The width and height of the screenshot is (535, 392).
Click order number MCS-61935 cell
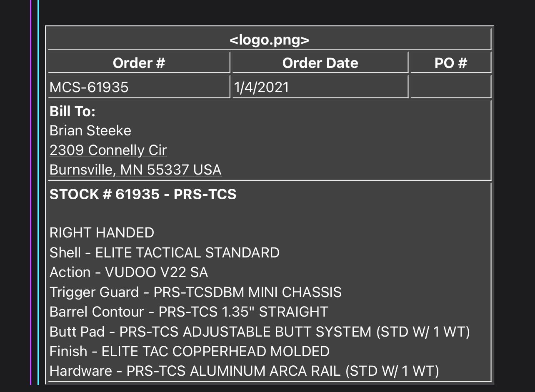pos(139,87)
